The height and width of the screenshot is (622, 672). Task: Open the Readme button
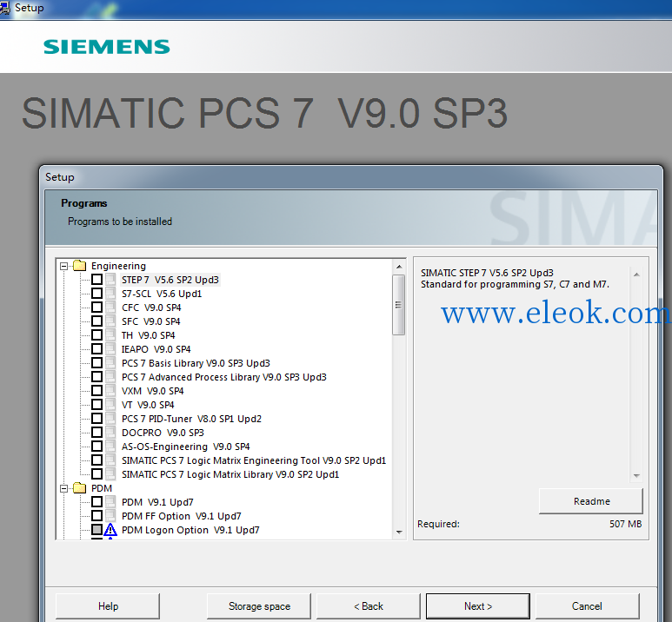(591, 501)
